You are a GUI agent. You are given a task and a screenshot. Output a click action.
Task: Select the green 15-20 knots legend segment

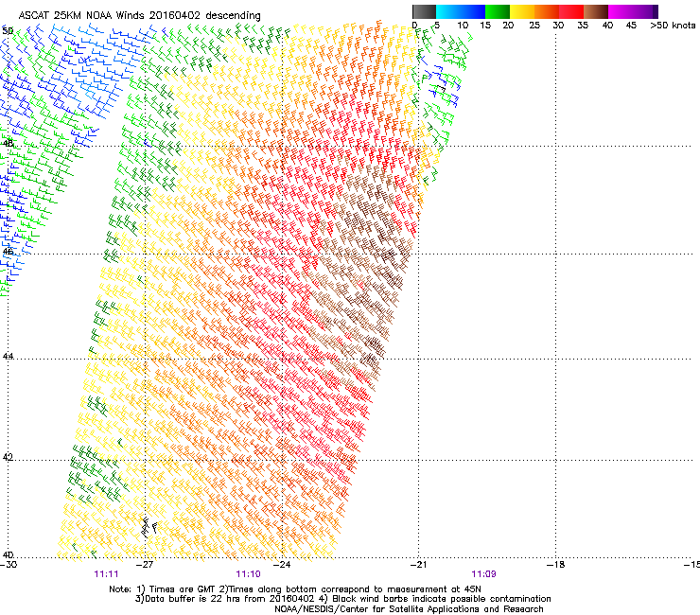(498, 11)
